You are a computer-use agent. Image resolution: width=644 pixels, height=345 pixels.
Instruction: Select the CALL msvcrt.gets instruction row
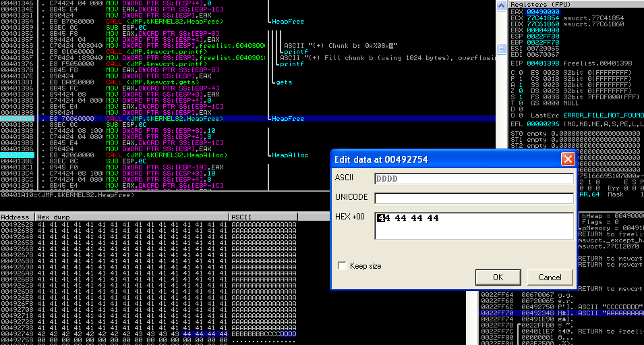(247, 82)
